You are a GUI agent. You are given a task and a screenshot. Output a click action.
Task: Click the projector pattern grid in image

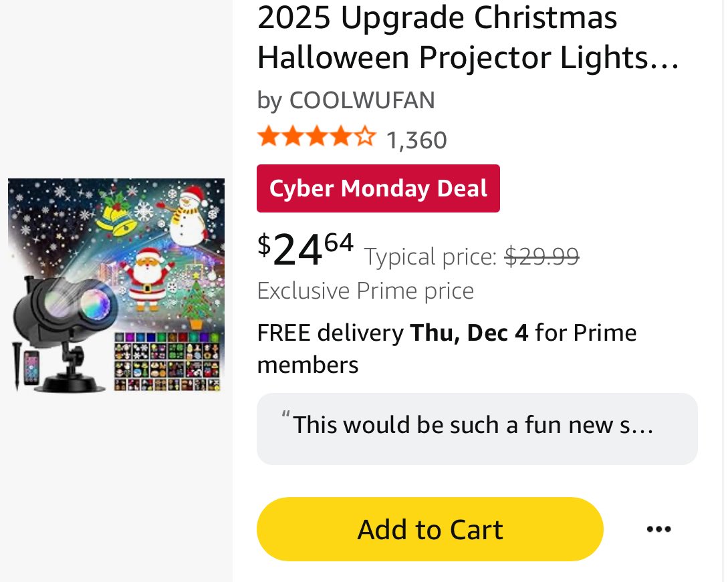pyautogui.click(x=166, y=361)
